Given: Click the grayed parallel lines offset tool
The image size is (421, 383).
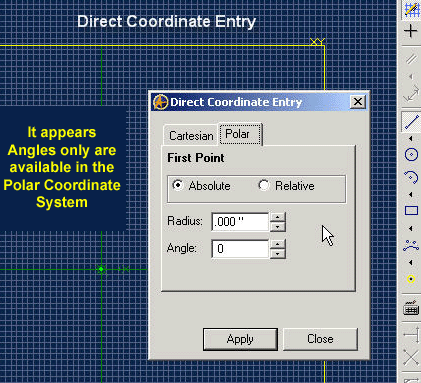Looking at the screenshot, I should pyautogui.click(x=411, y=59).
